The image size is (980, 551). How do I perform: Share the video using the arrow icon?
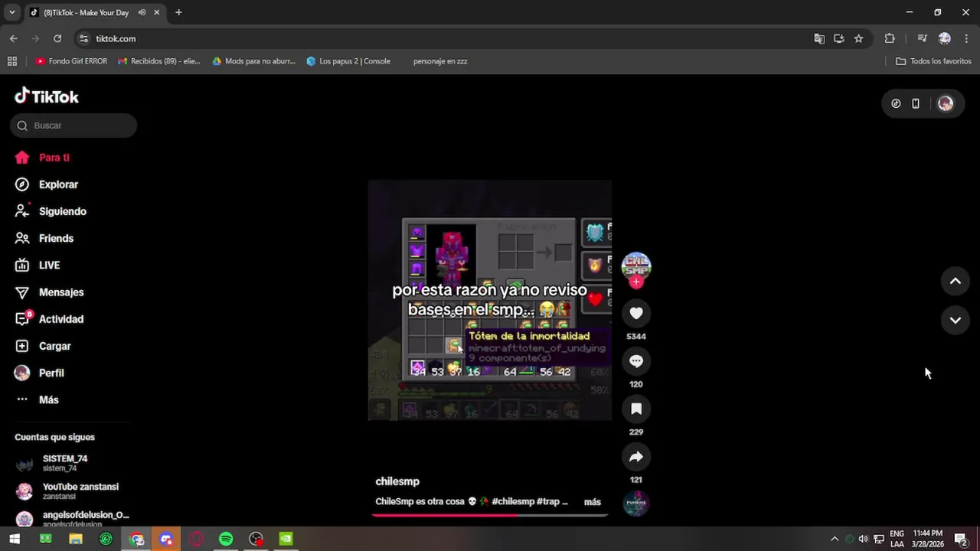click(636, 457)
